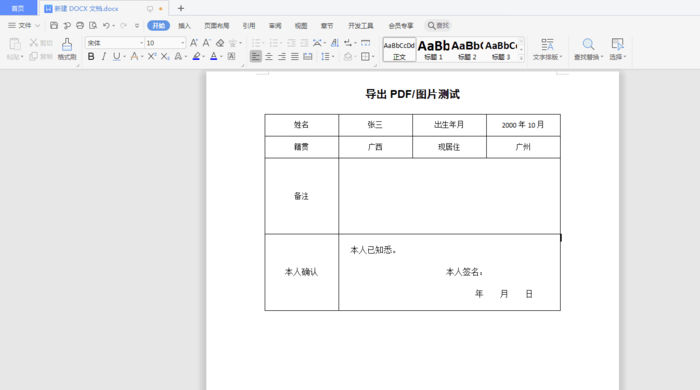Open the font size 10 dropdown

(183, 43)
